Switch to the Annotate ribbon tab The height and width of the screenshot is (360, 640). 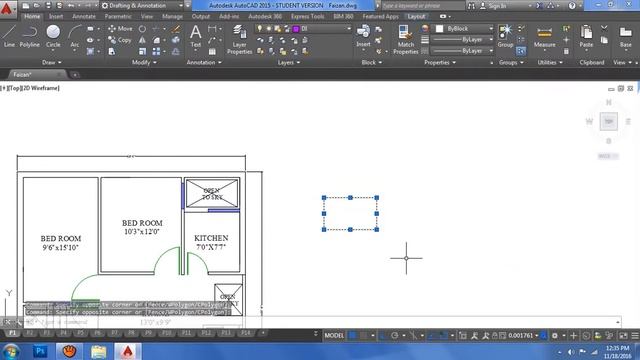pyautogui.click(x=84, y=16)
